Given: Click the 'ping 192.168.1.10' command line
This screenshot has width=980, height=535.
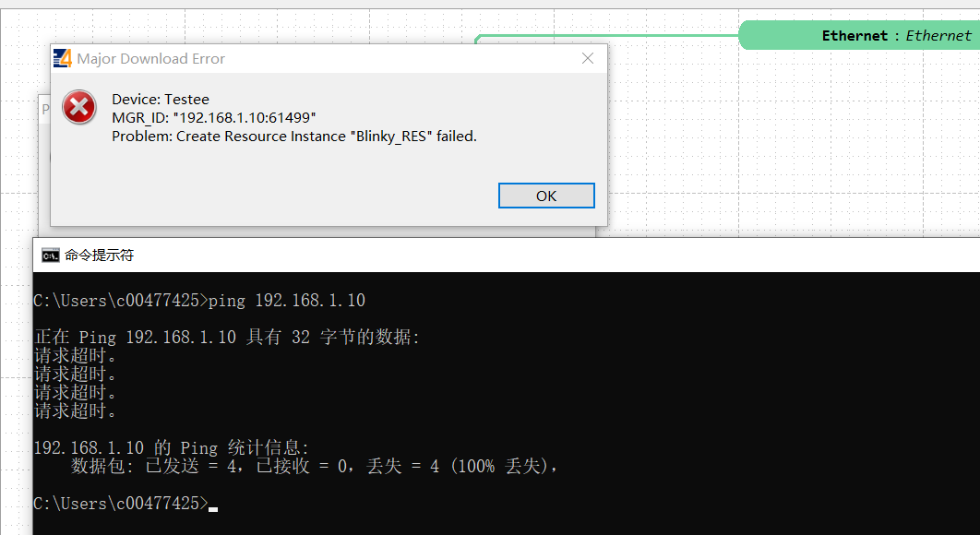Looking at the screenshot, I should tap(199, 301).
